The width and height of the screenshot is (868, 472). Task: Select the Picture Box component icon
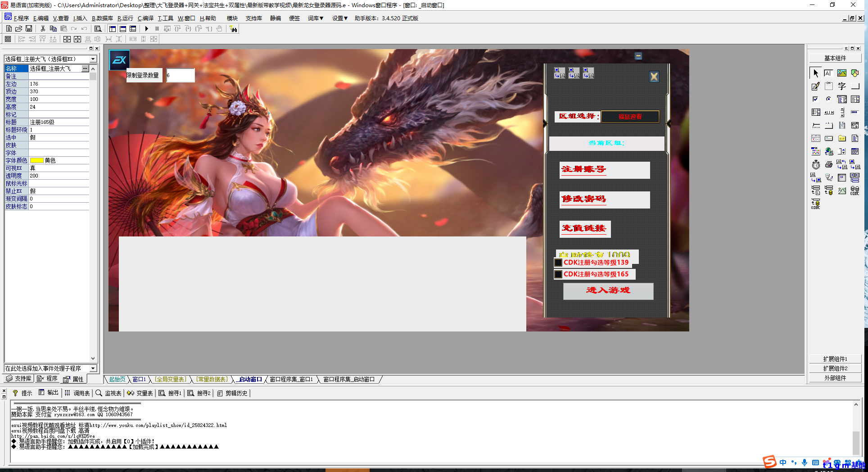pos(841,73)
